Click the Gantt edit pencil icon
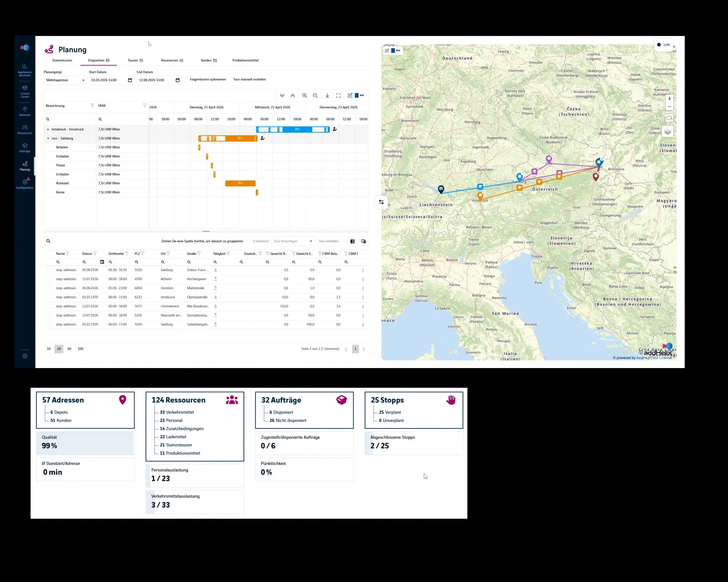This screenshot has width=728, height=582. [x=350, y=95]
